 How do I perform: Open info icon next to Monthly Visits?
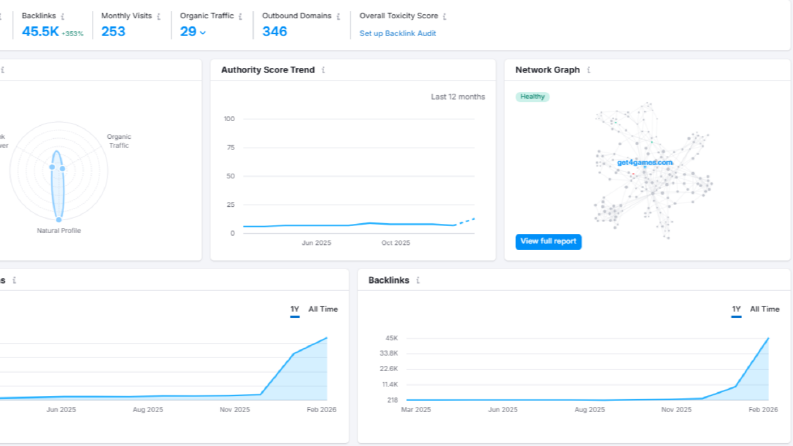pos(159,17)
